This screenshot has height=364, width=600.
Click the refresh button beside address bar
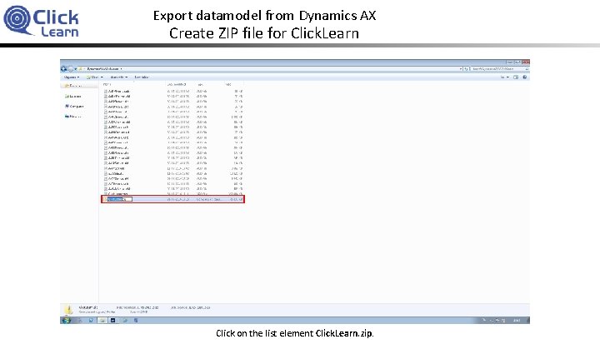(x=466, y=69)
